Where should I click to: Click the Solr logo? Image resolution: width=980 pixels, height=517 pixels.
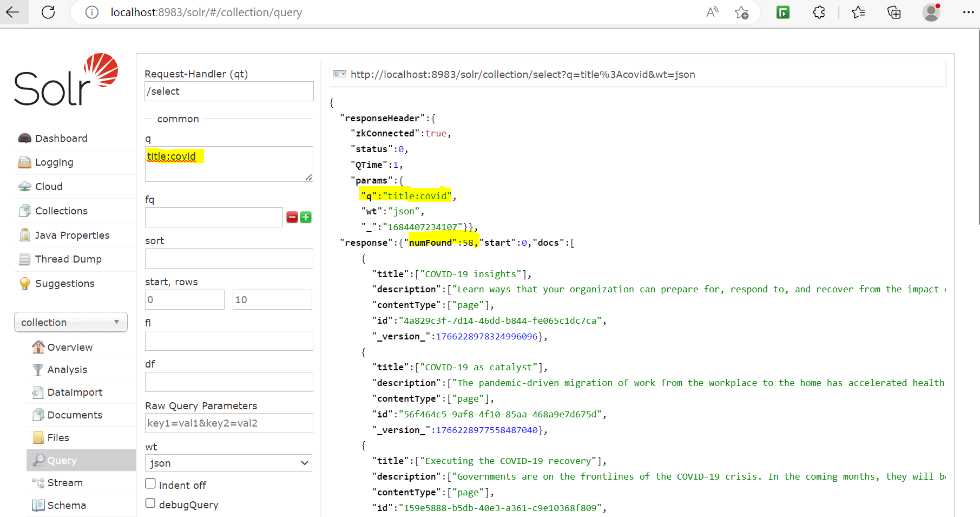(66, 79)
